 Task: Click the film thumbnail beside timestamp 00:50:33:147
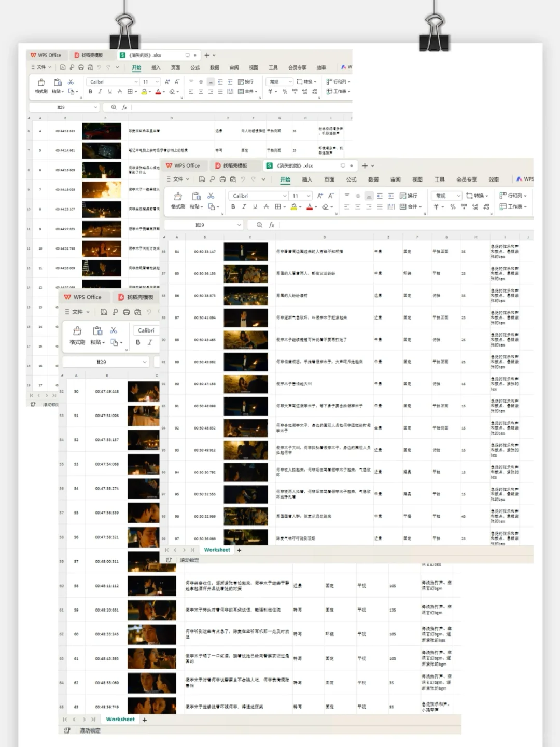[x=246, y=252]
